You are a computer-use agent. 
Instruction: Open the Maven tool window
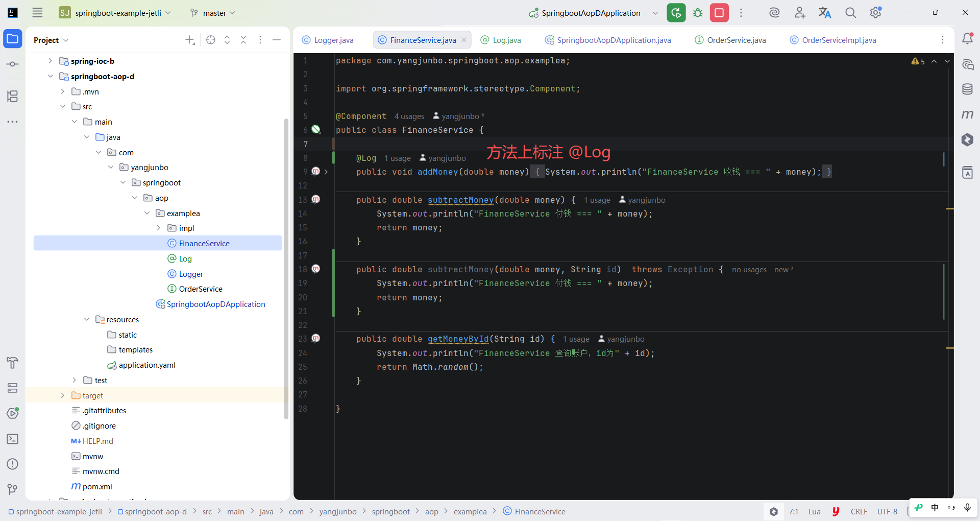[967, 114]
